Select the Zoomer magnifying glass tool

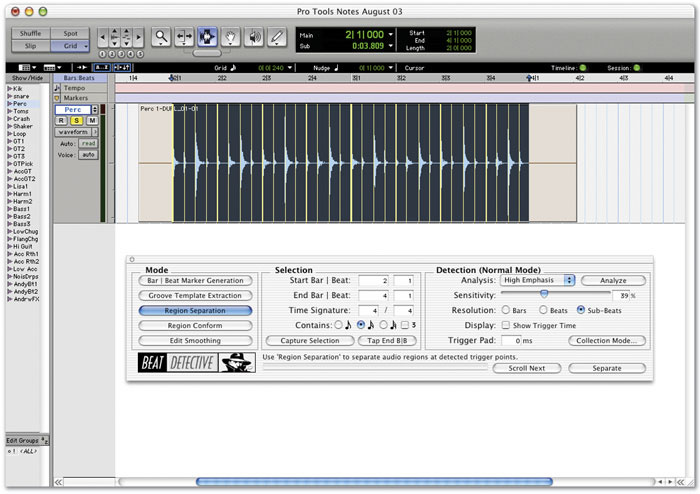(x=161, y=37)
